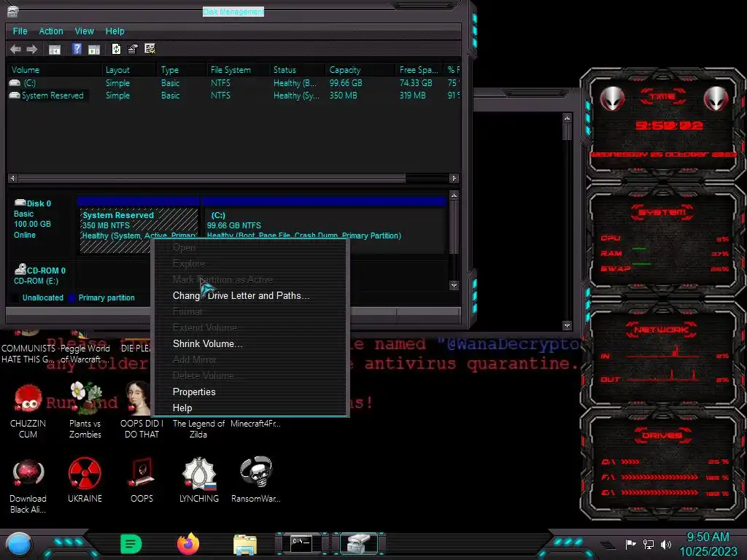The height and width of the screenshot is (560, 747).
Task: Click the disk settings toolbar icon with star
Action: point(150,49)
